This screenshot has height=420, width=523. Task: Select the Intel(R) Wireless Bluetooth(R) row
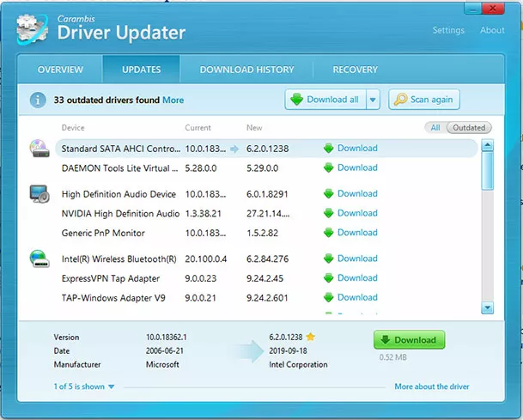point(267,259)
